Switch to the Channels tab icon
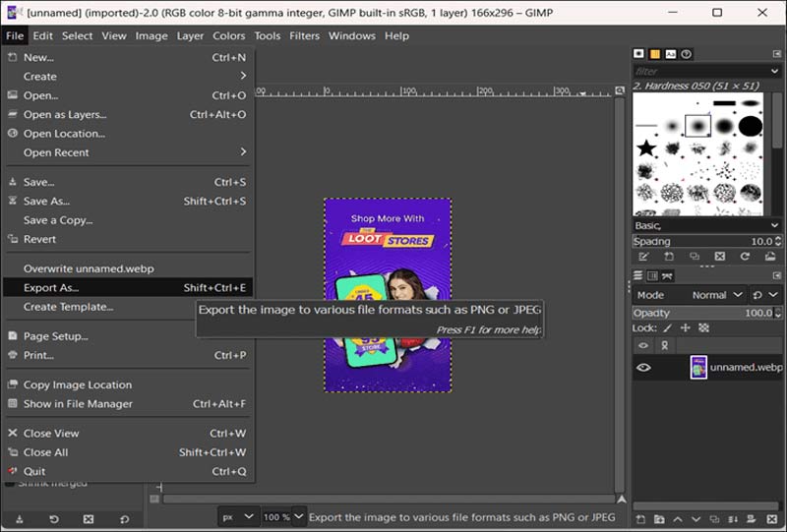The height and width of the screenshot is (532, 787). [x=652, y=275]
